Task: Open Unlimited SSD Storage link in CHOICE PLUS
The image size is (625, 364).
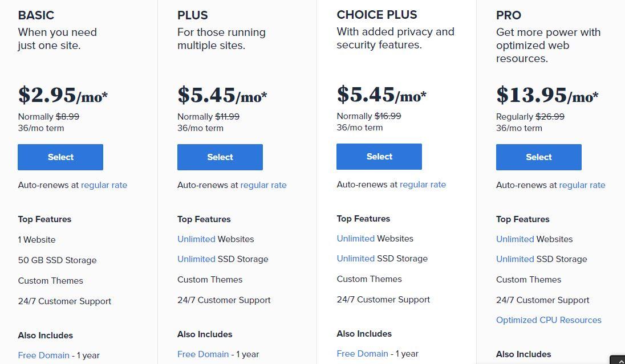Action: tap(355, 259)
